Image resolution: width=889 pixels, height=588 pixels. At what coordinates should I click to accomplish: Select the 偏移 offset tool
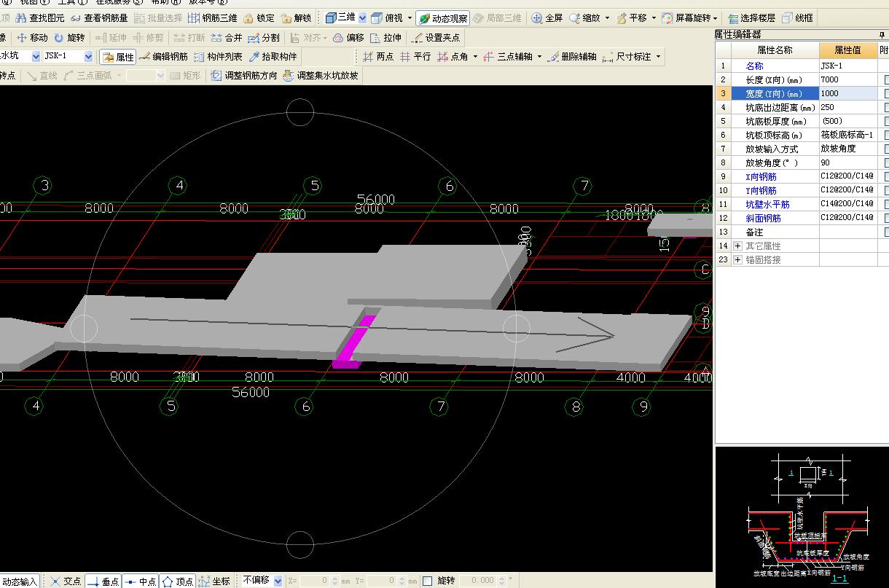coord(348,37)
